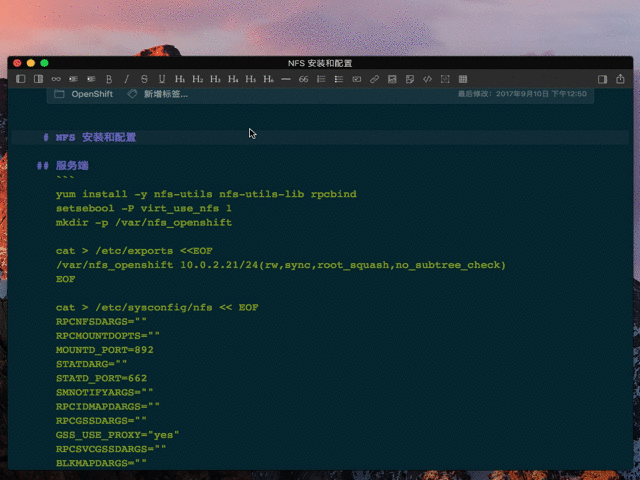This screenshot has width=640, height=480.
Task: Click the glasses preview icon
Action: [x=56, y=79]
